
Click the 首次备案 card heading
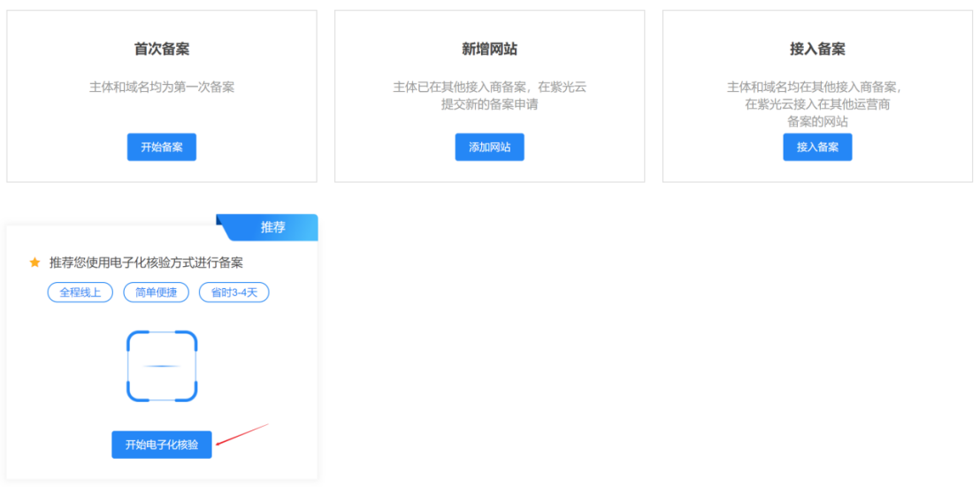click(x=161, y=49)
